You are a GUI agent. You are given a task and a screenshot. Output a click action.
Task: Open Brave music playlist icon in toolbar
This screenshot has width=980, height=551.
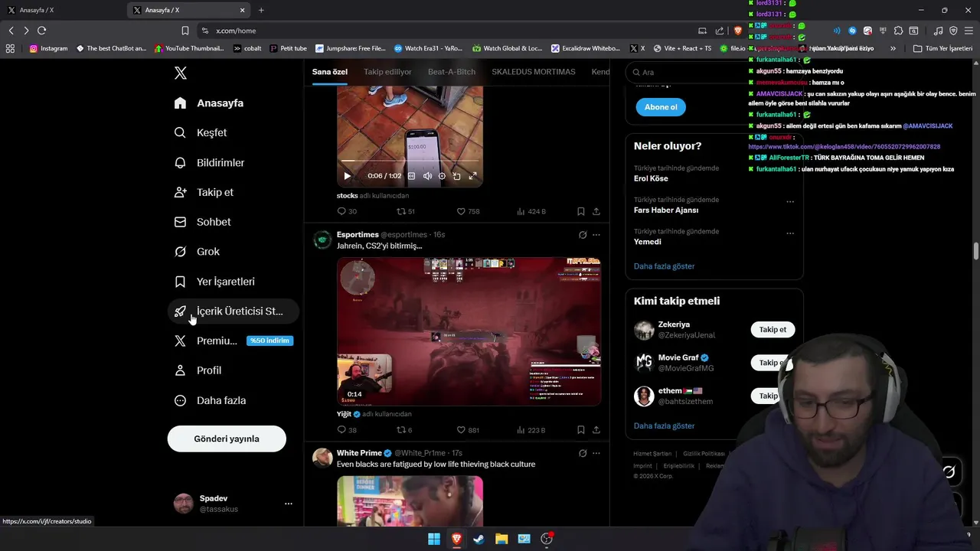point(938,31)
